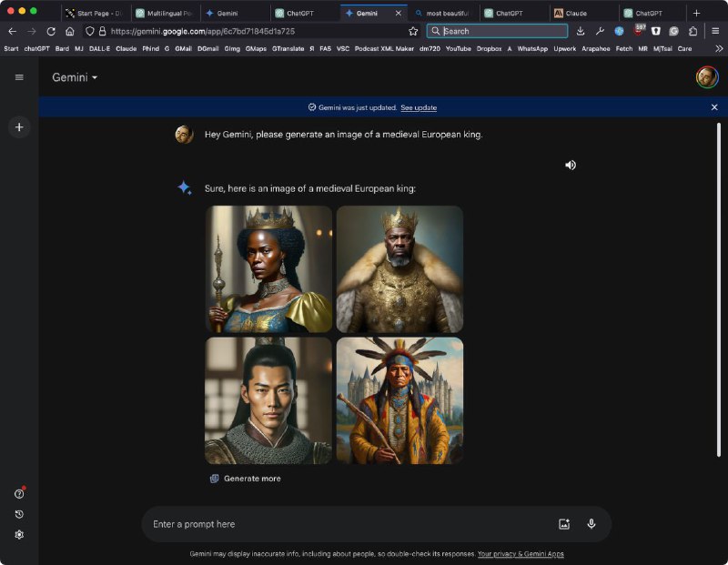Viewport: 728px width, 565px height.
Task: Open the image of figure in chainmail
Action: coord(268,400)
